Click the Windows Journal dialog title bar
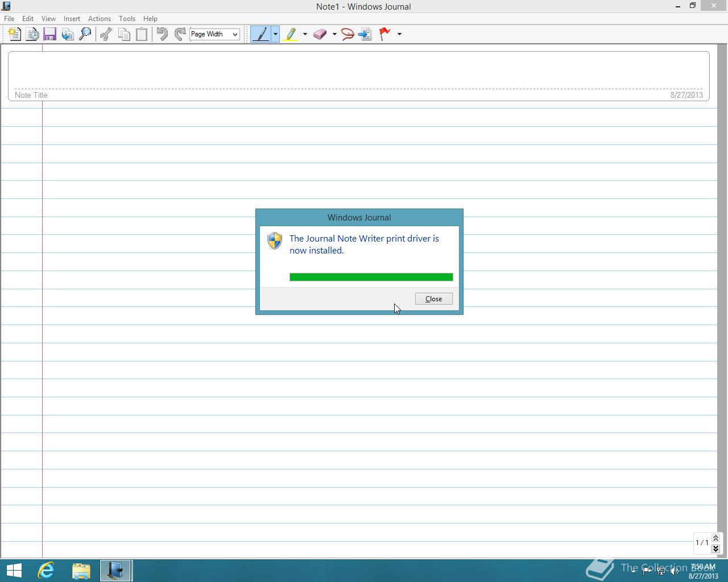Image resolution: width=728 pixels, height=582 pixels. click(x=359, y=218)
